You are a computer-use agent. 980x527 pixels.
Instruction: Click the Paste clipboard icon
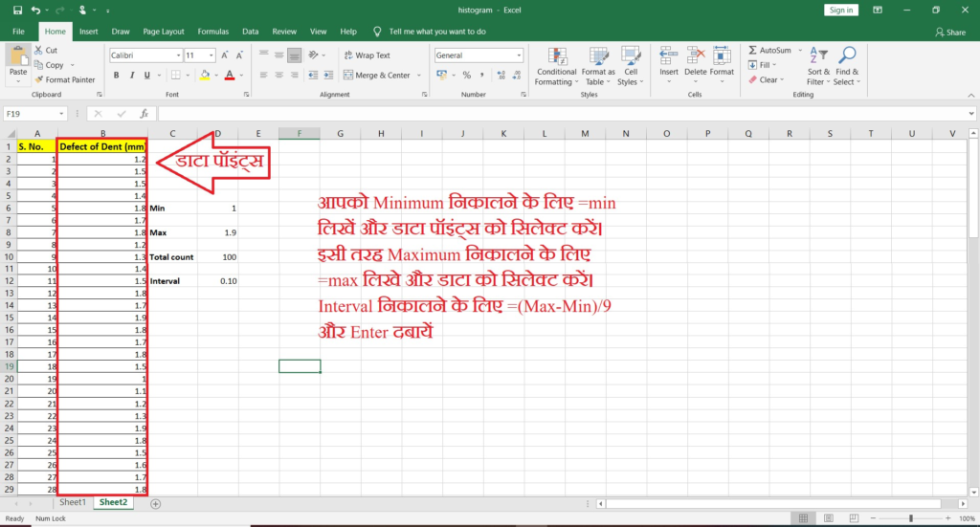tap(18, 56)
